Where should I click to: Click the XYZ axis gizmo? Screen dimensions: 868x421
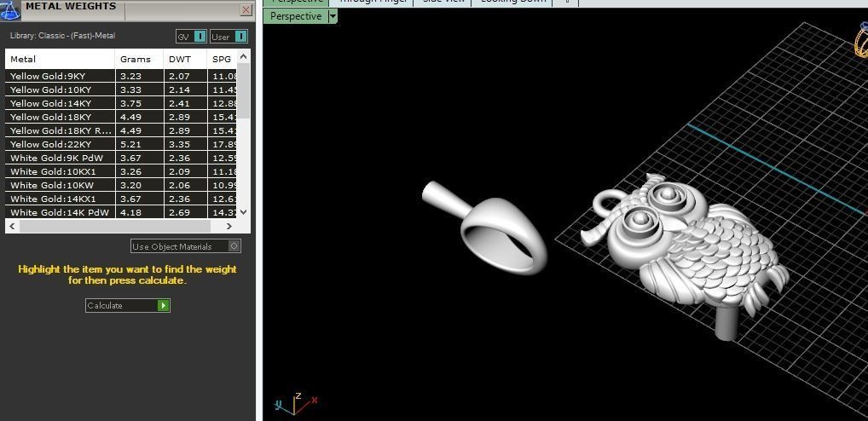[x=296, y=403]
